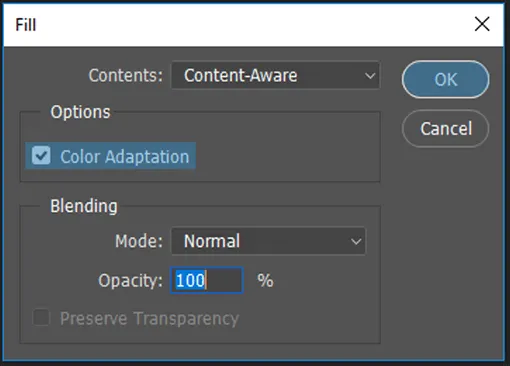
Task: Click the Opacity: field label
Action: (131, 281)
